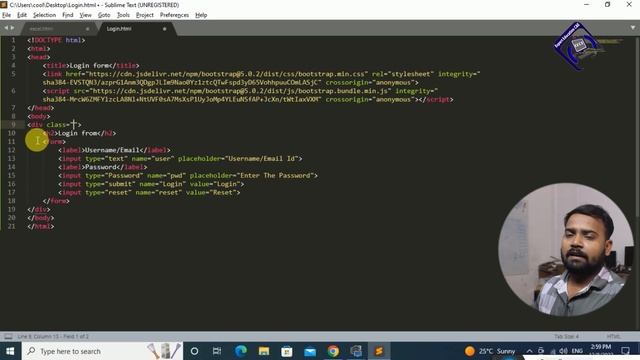Viewport: 640px width, 360px height.
Task: Open the Help menu
Action: [201, 15]
